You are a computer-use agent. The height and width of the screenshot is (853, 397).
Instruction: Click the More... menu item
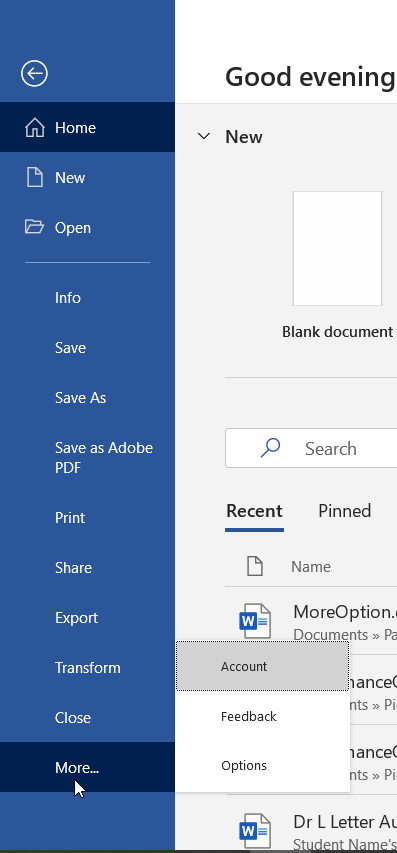[x=87, y=767]
